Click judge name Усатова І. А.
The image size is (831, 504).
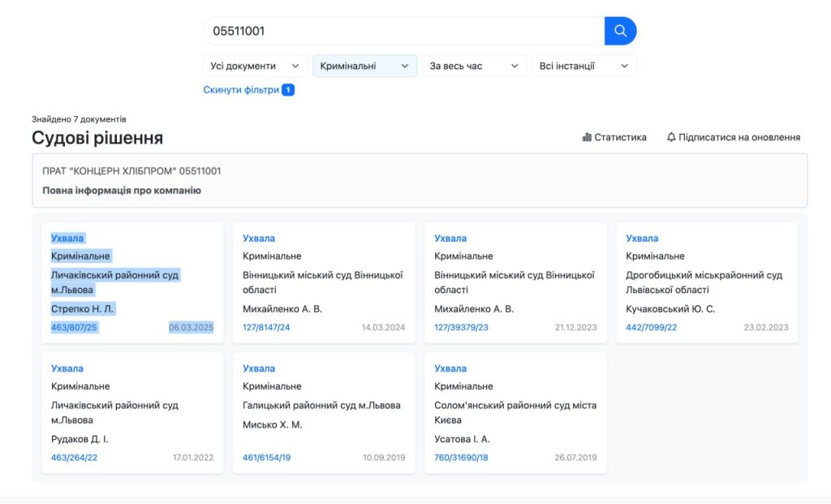(462, 439)
